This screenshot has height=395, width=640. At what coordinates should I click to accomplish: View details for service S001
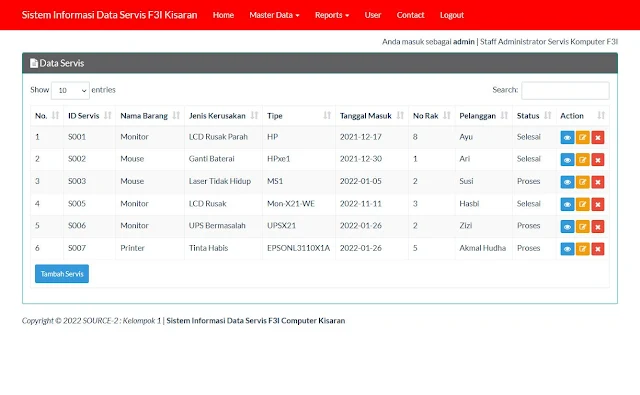click(567, 138)
